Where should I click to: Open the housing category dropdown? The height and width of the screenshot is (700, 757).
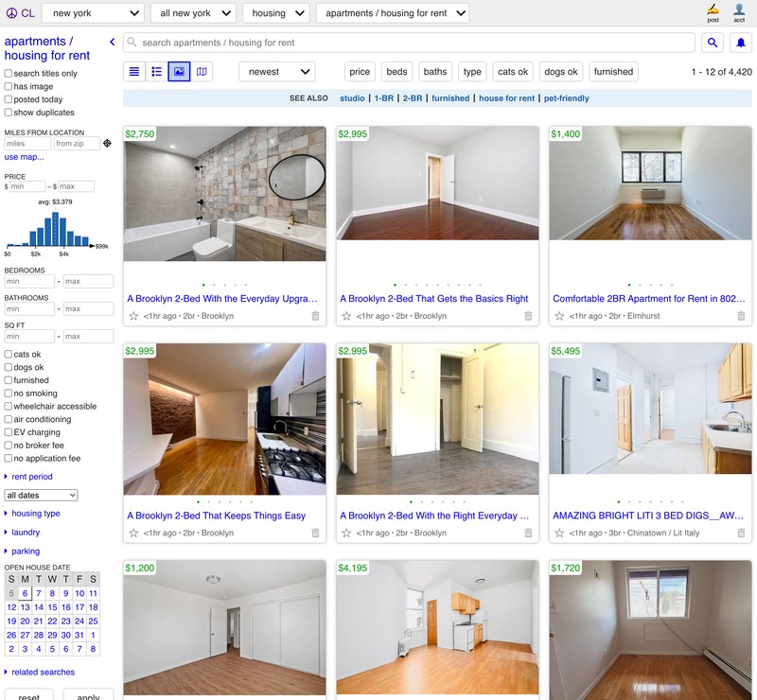tap(276, 13)
